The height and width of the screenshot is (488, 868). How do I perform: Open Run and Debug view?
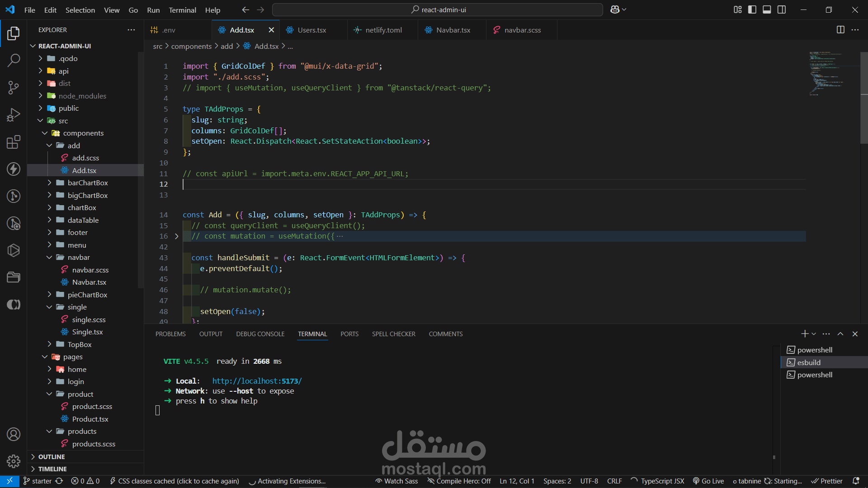[x=14, y=115]
